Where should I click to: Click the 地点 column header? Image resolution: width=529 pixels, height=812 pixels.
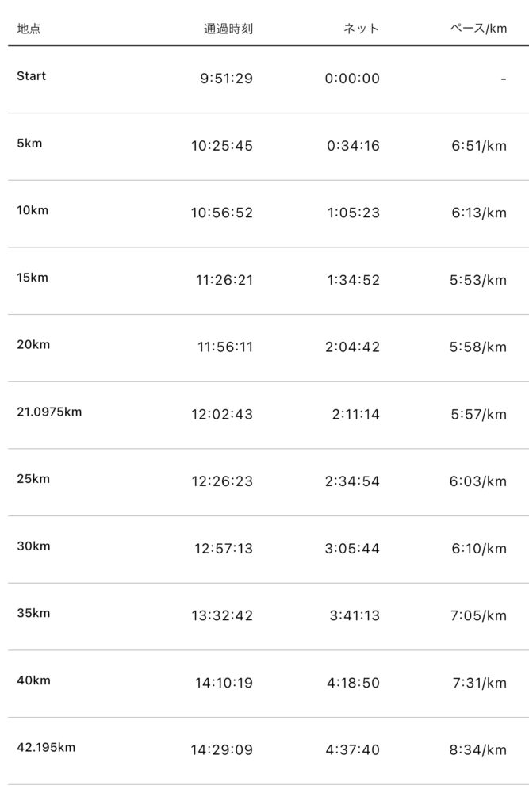pos(29,29)
